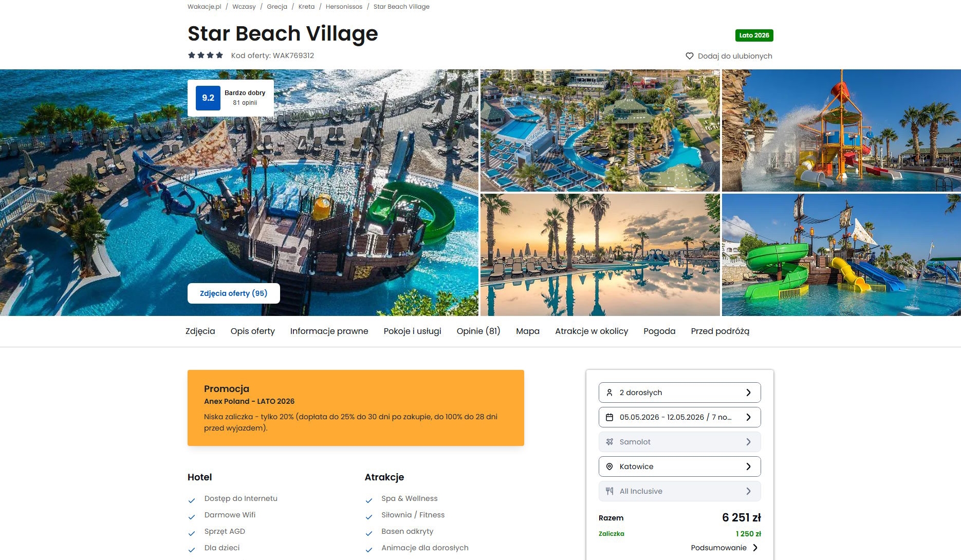Open the sunset pool reflection photo
Image resolution: width=961 pixels, height=560 pixels.
tap(600, 255)
